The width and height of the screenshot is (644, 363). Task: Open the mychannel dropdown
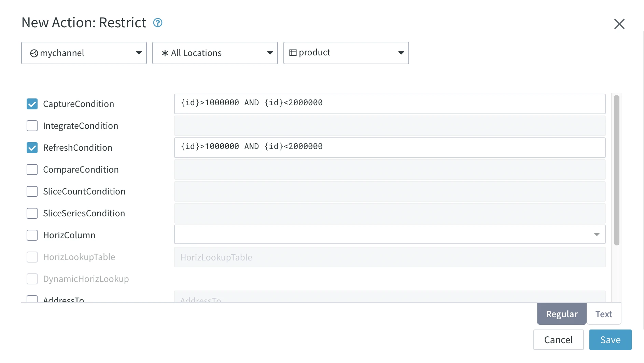[x=139, y=53]
